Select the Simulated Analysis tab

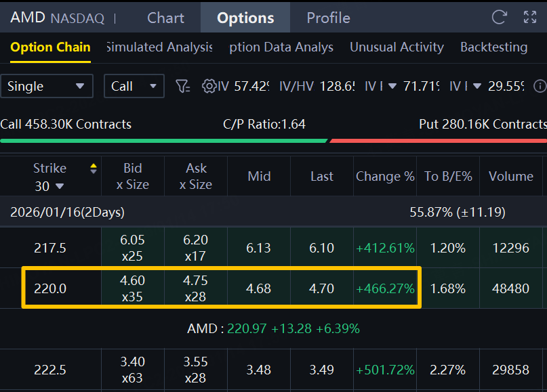tap(159, 47)
